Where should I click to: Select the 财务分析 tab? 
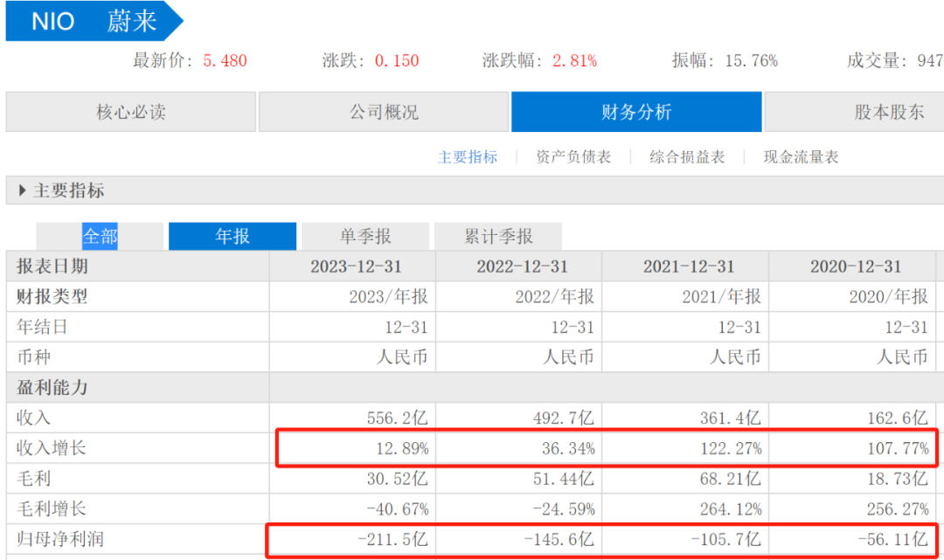635,112
